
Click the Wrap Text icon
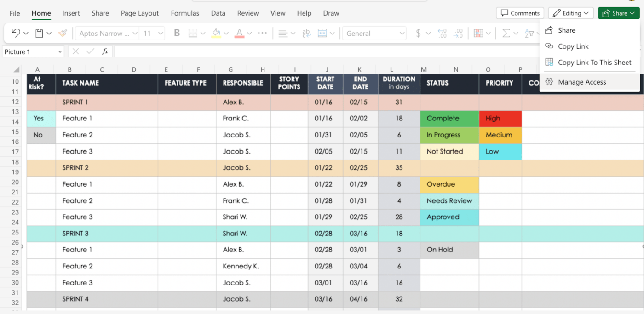pos(306,33)
